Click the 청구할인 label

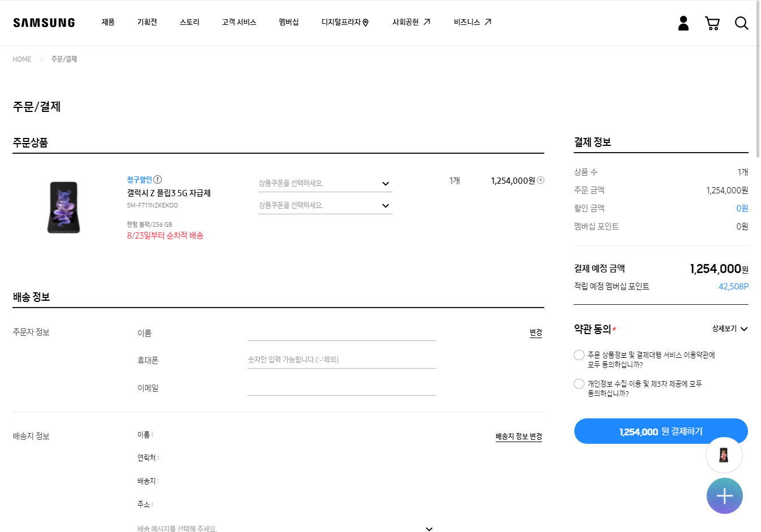tap(139, 179)
